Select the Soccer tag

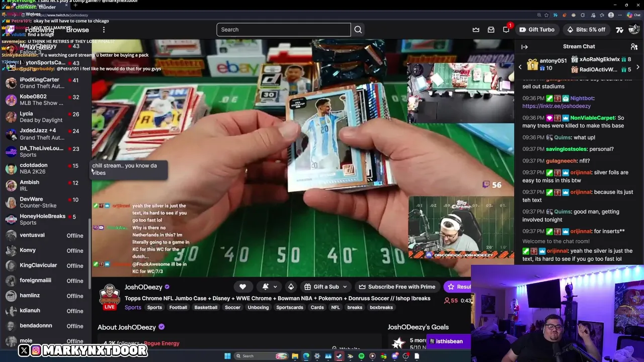click(232, 307)
